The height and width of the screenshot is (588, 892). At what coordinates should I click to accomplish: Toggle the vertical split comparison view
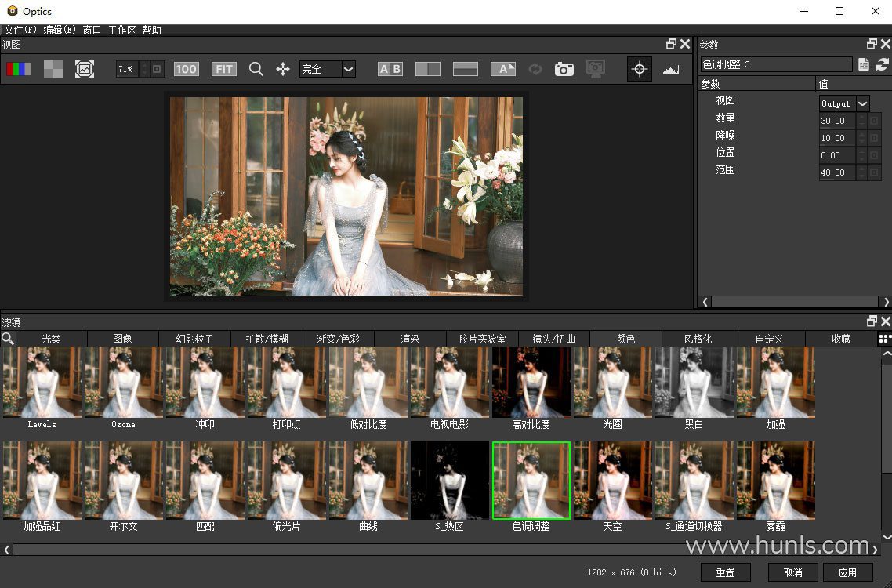(427, 69)
